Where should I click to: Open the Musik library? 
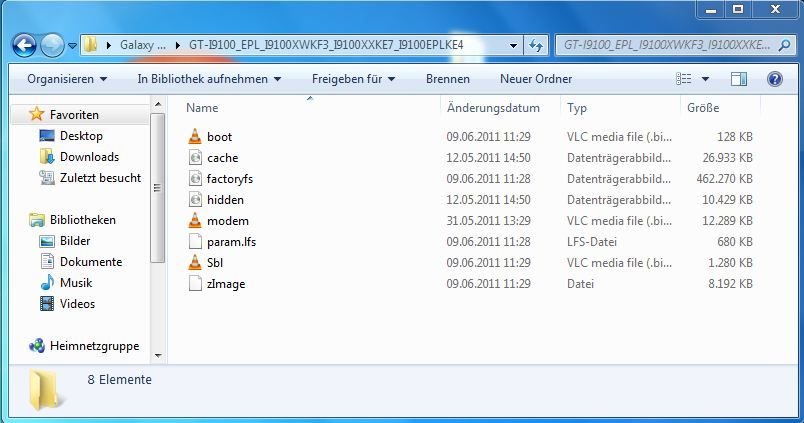pos(76,283)
